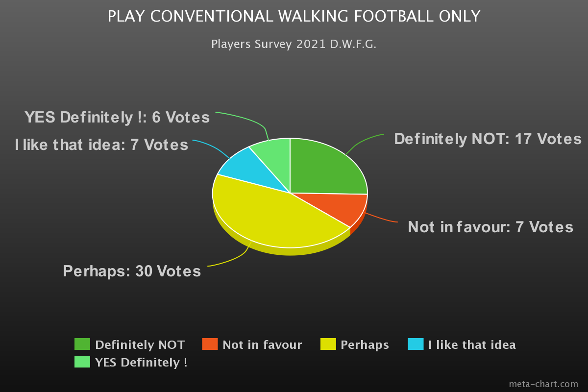Screen dimensions: 588x392
Task: Click the yellow Perhaps legend swatch
Action: coord(328,344)
